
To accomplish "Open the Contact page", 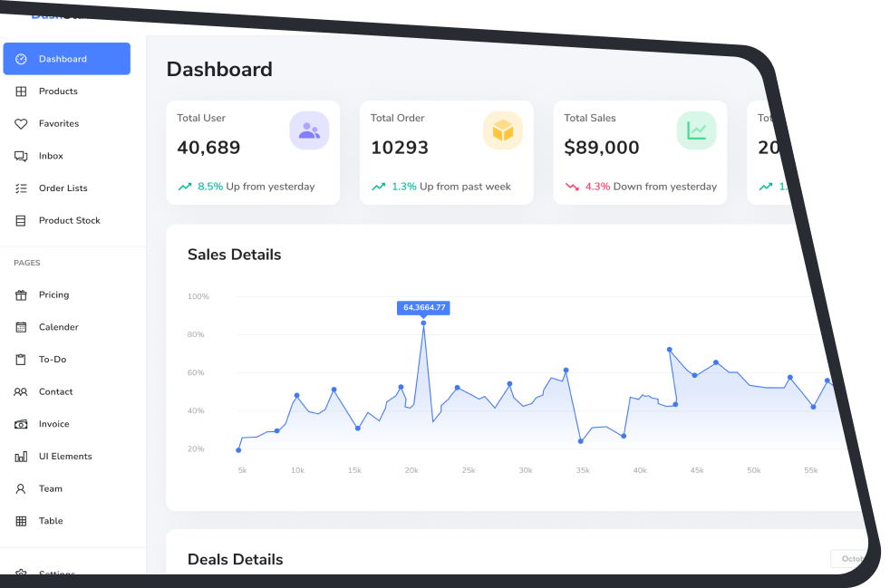I will click(55, 392).
